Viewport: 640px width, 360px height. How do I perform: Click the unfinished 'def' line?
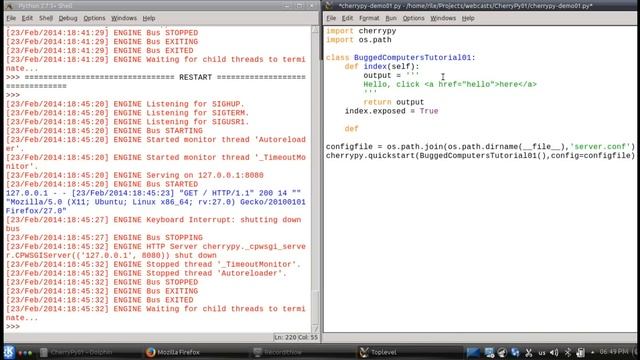[351, 129]
